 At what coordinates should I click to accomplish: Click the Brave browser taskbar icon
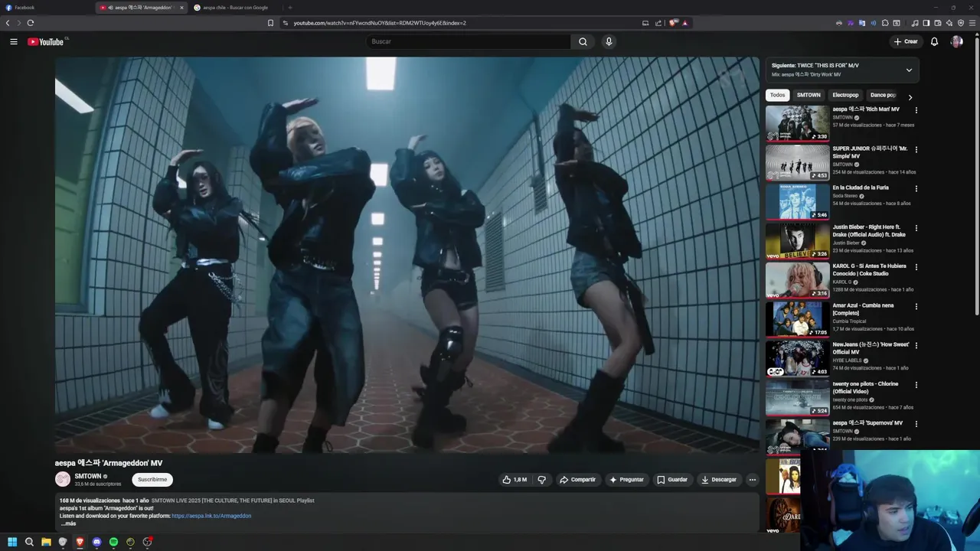80,542
